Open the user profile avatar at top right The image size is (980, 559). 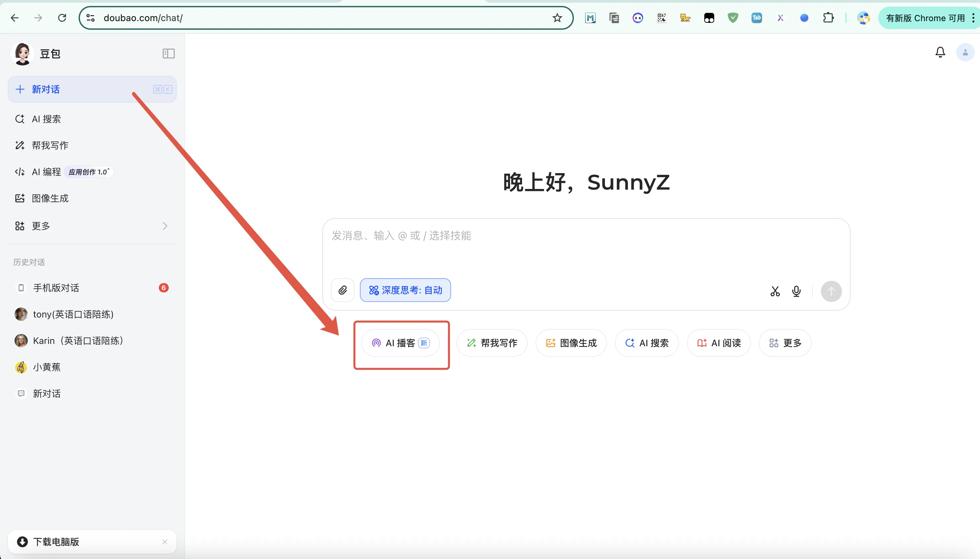coord(965,53)
